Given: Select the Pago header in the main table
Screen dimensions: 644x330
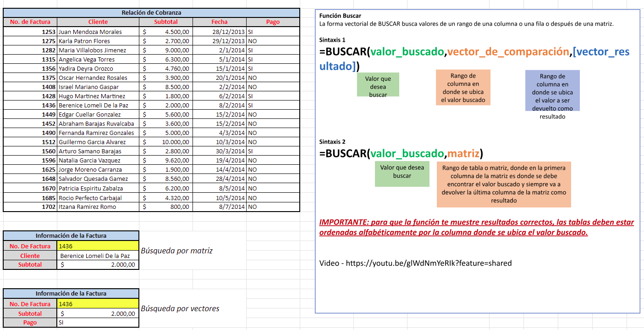Looking at the screenshot, I should point(273,22).
